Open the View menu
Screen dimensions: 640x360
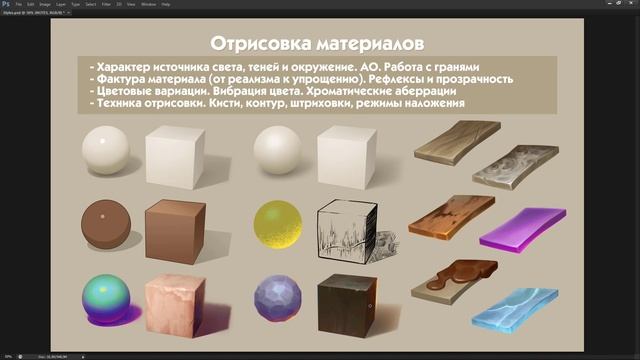[131, 4]
